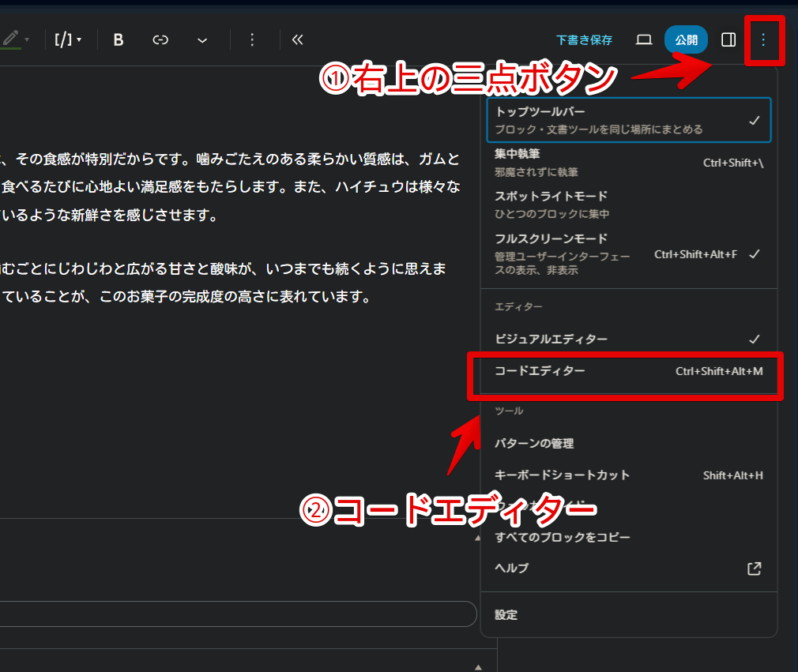Screen dimensions: 798x672
Task: Collapse the meta box panel arrow near すべてのブロックをコピー
Action: [477, 538]
